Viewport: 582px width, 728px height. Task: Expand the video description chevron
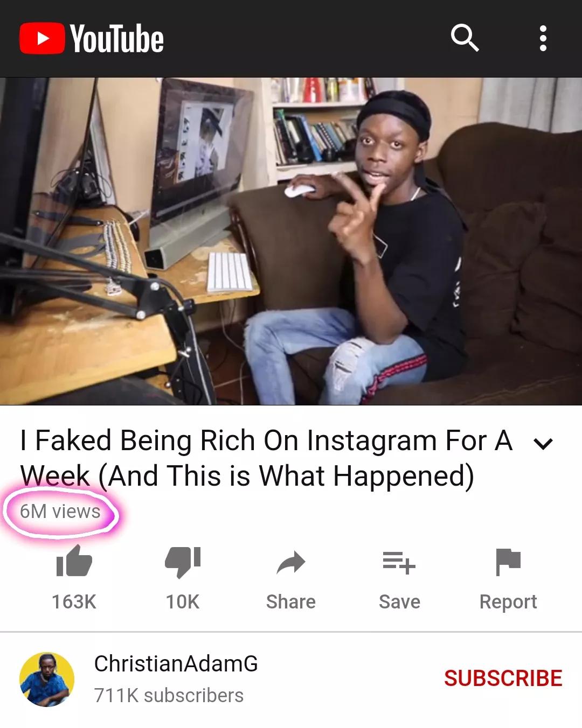[543, 444]
